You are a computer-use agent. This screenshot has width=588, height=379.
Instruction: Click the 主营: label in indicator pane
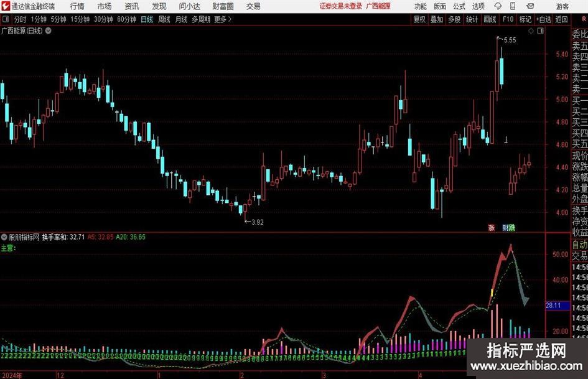8,248
